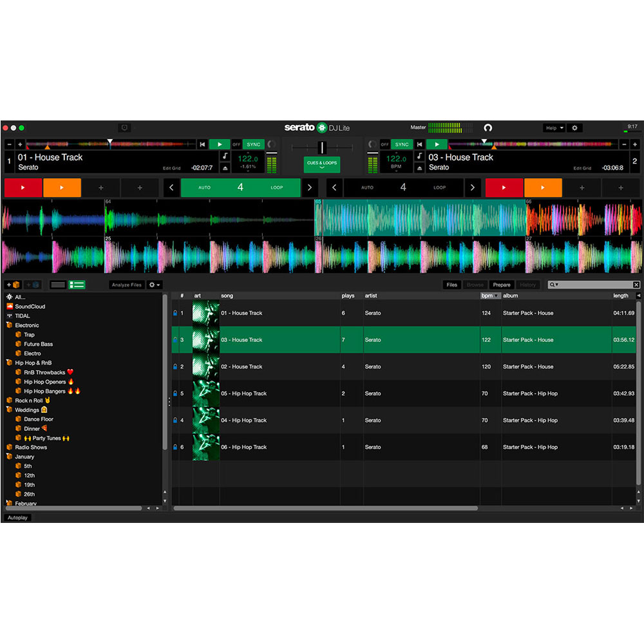This screenshot has height=644, width=644.
Task: Open the Help dropdown menu
Action: (x=554, y=128)
